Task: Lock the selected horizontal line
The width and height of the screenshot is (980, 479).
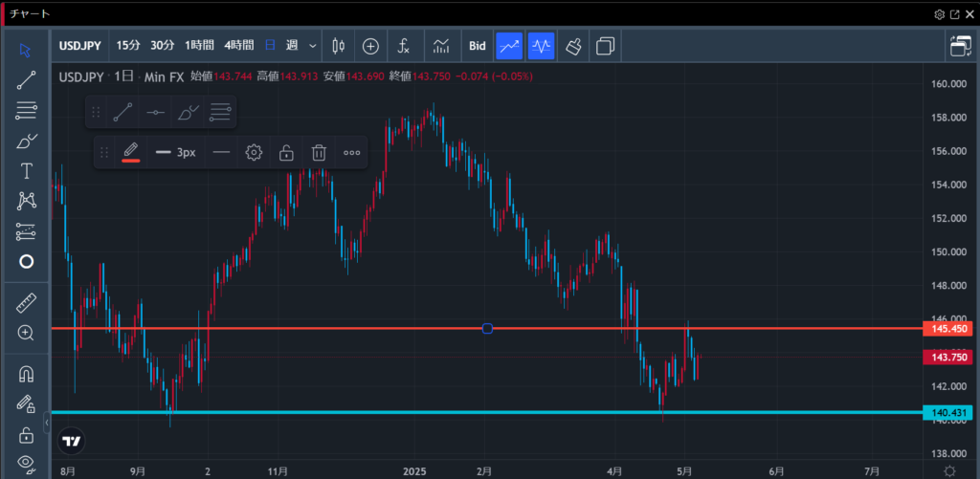Action: coord(286,152)
